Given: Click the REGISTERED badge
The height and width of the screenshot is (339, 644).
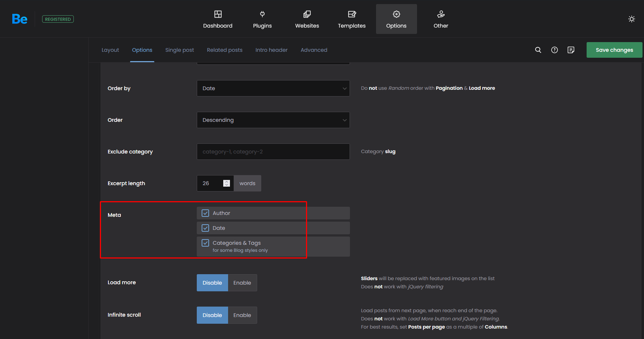Looking at the screenshot, I should [58, 19].
